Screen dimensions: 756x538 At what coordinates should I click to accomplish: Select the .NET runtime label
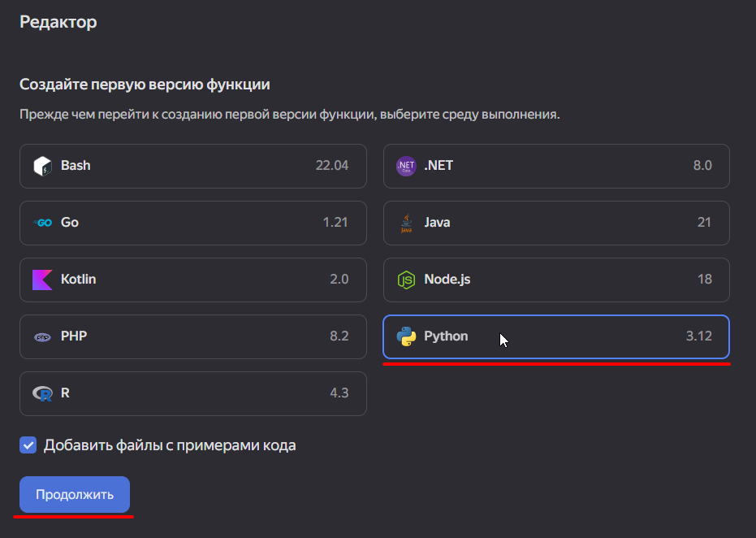[x=438, y=166]
